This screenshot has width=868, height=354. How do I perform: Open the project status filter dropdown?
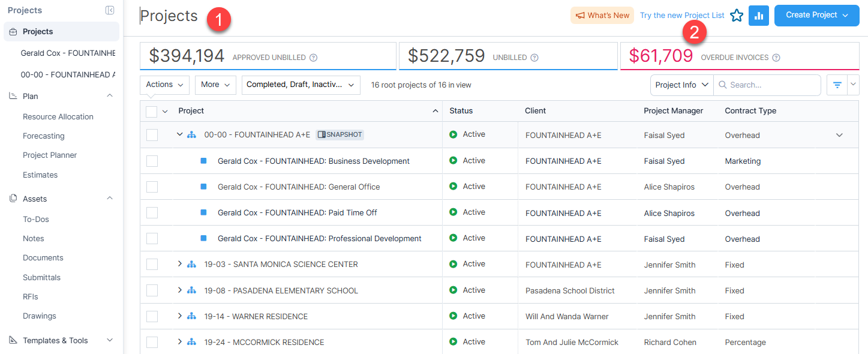(x=301, y=85)
